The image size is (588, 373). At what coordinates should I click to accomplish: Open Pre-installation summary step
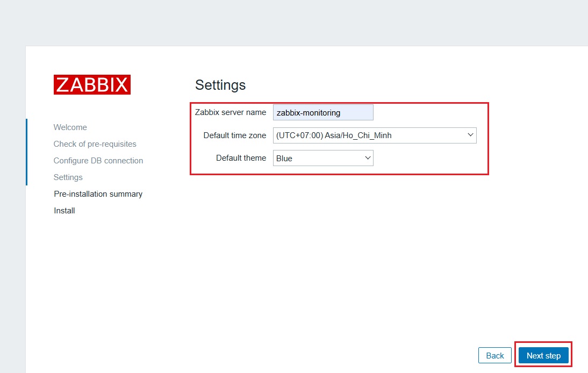tap(98, 193)
